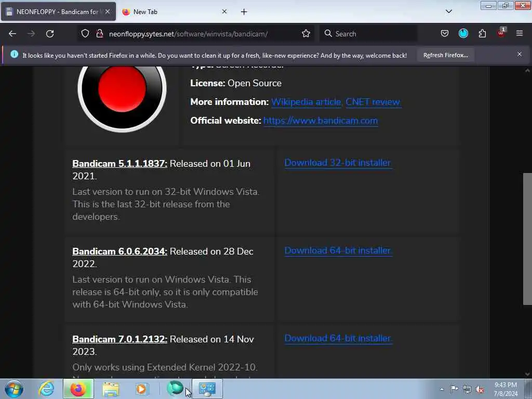532x399 pixels.
Task: Download 64-bit installer for Bandicam 7.0.1.2132
Action: [338, 338]
